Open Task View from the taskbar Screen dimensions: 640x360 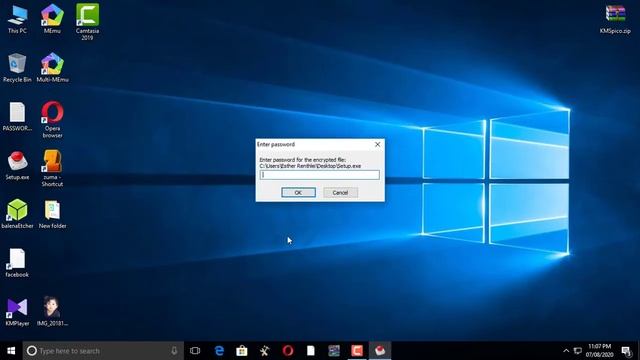tap(195, 351)
